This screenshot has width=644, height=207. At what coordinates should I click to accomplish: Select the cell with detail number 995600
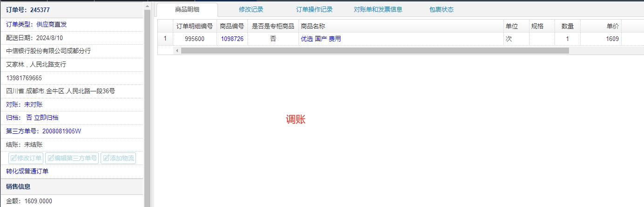pos(195,39)
